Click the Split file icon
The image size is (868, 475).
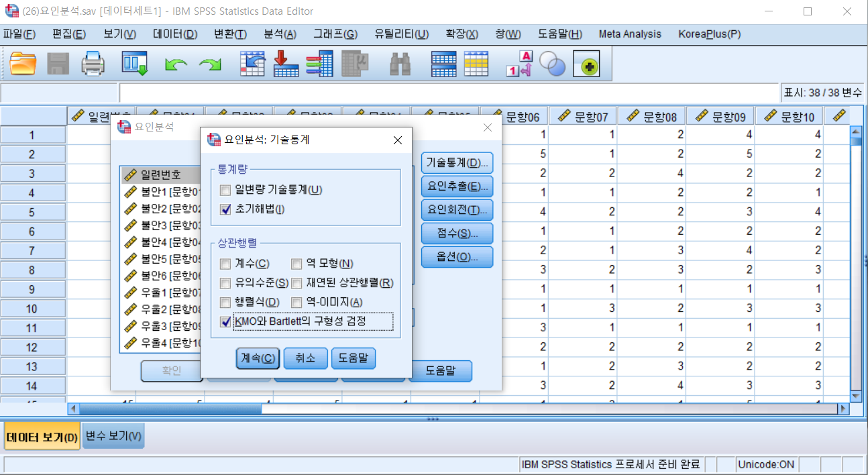click(x=443, y=64)
